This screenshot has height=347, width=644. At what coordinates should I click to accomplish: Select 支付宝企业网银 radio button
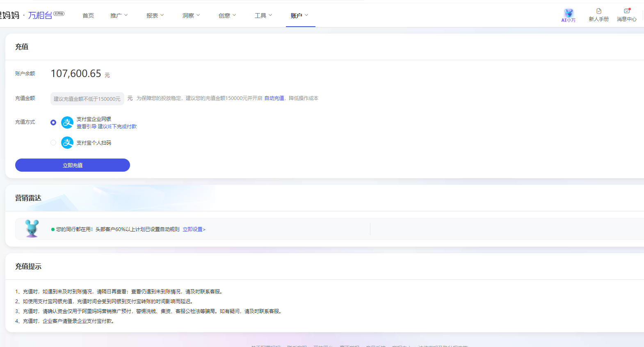coord(53,122)
